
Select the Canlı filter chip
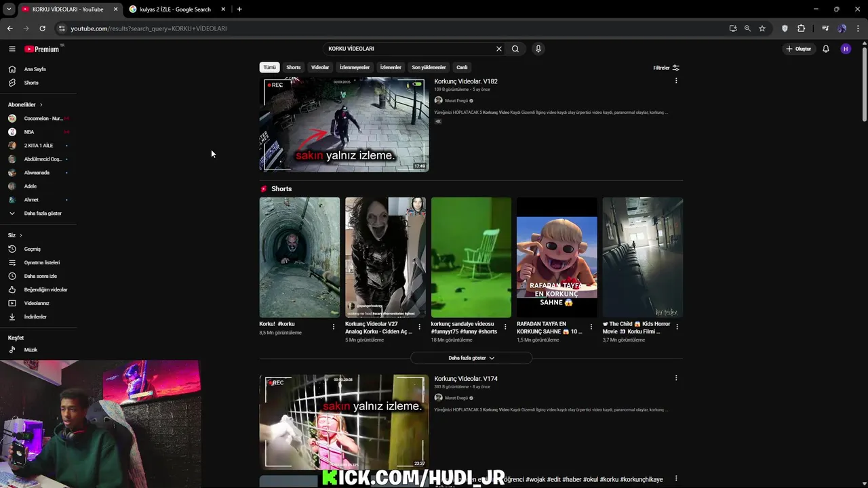point(462,68)
